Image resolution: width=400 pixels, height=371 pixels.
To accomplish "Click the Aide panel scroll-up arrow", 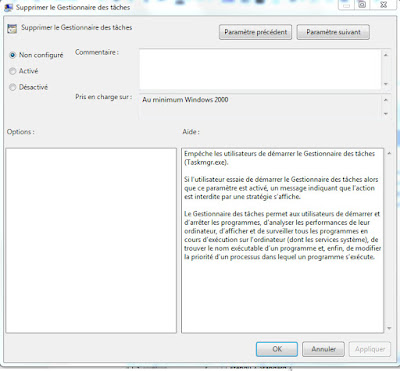I will click(389, 153).
